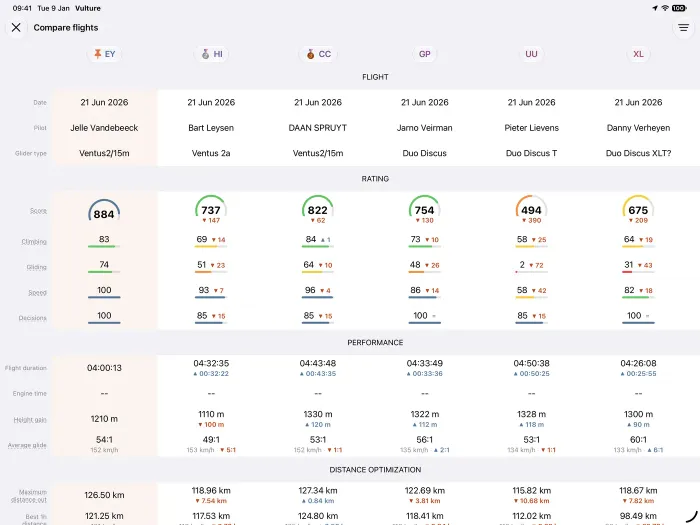The image size is (700, 525).
Task: Open the 675 score gauge
Action: coord(638,209)
